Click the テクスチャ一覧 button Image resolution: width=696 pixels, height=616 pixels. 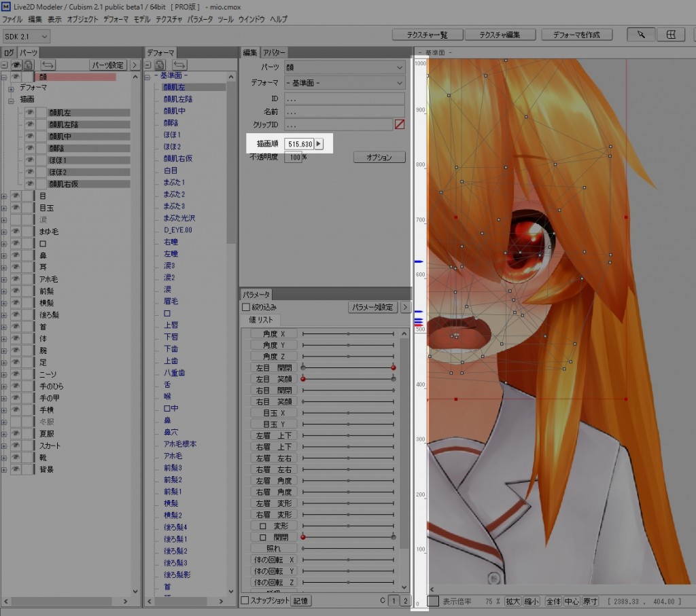tap(427, 35)
